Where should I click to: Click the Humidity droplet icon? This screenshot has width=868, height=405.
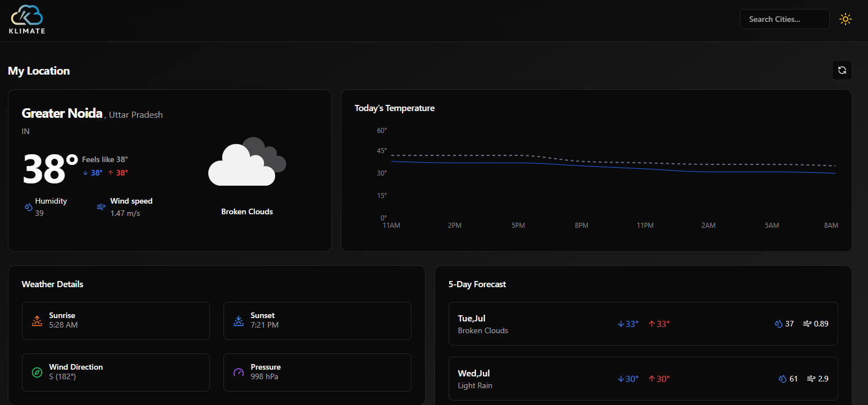28,207
